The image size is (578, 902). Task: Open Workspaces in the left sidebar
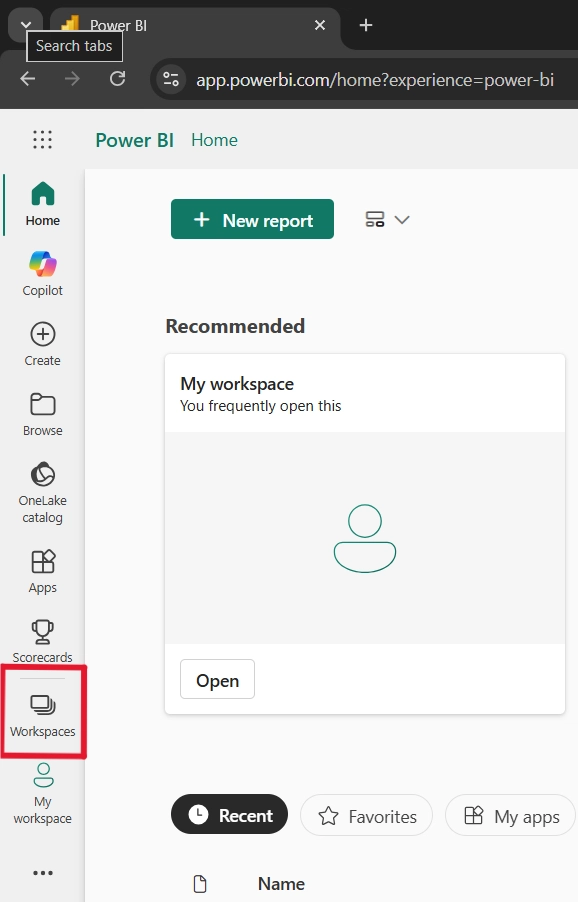click(x=43, y=716)
